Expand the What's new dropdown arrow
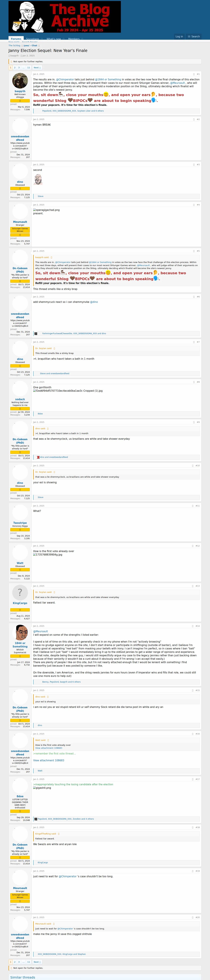This screenshot has width=210, height=980. tap(63, 39)
